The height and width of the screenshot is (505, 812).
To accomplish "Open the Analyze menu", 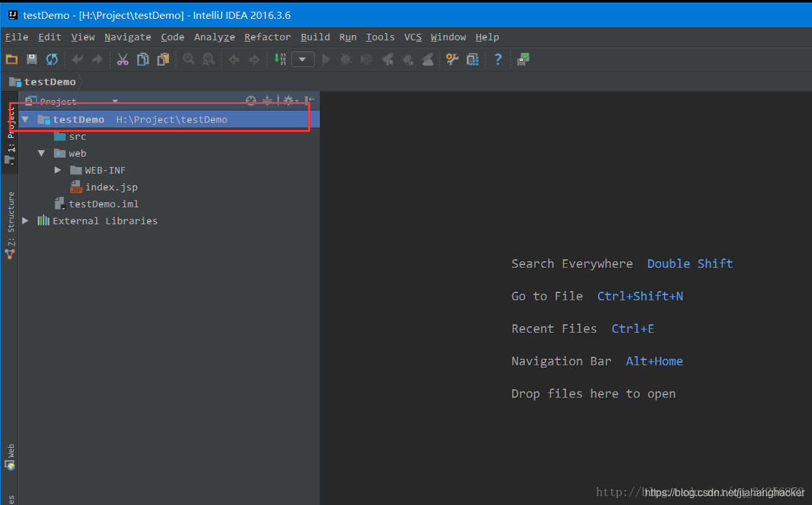I will [214, 37].
